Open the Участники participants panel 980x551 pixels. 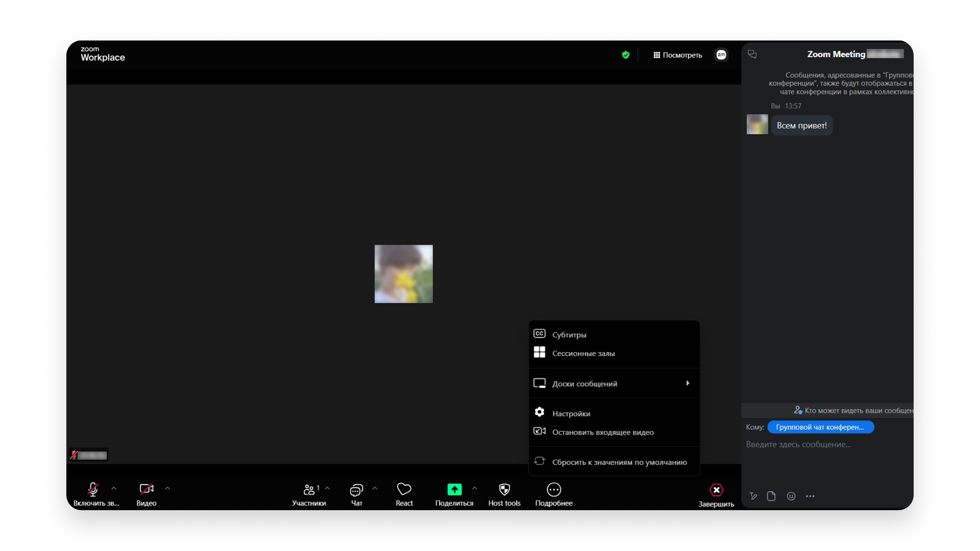tap(309, 494)
